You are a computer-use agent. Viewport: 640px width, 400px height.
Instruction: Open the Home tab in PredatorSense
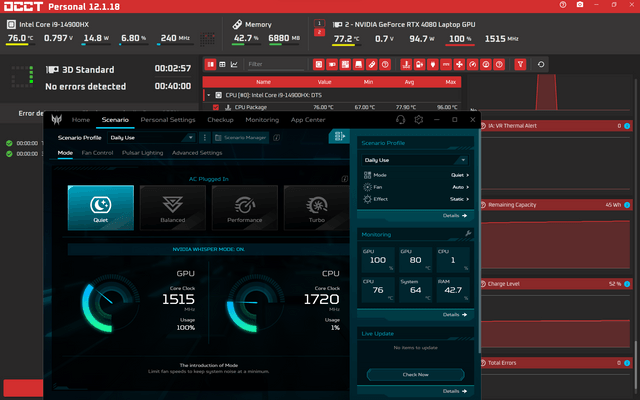(x=81, y=120)
